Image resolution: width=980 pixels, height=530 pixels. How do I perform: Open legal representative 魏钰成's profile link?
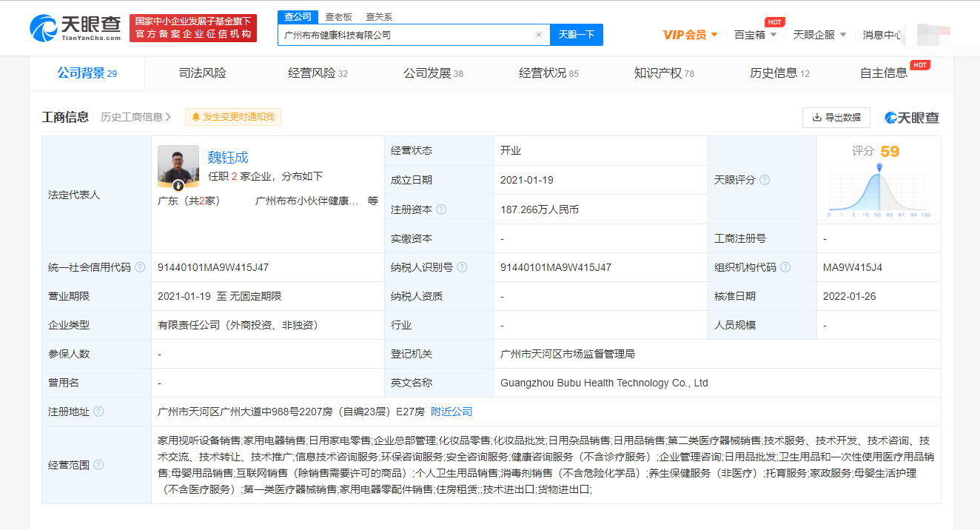pos(228,157)
